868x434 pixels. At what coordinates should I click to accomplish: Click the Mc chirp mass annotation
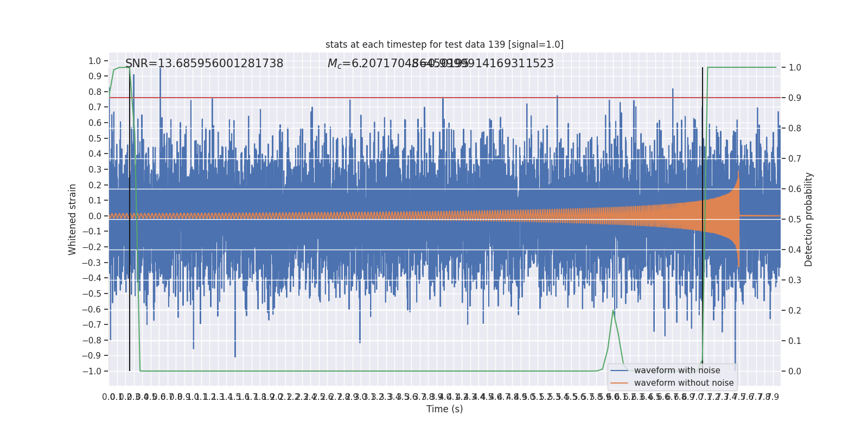tap(441, 63)
